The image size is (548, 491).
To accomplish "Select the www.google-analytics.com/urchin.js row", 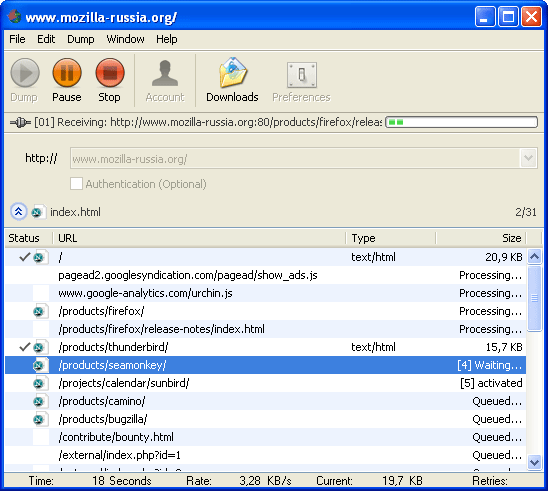I will 266,293.
